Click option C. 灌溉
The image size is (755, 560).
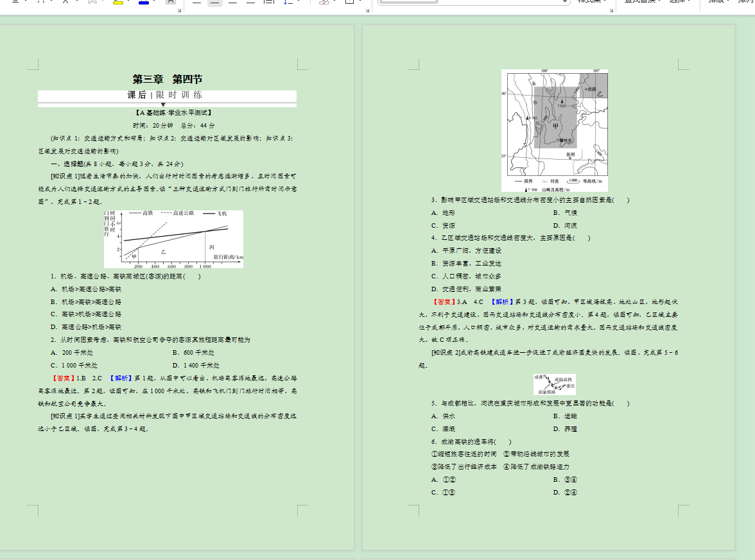pos(443,429)
